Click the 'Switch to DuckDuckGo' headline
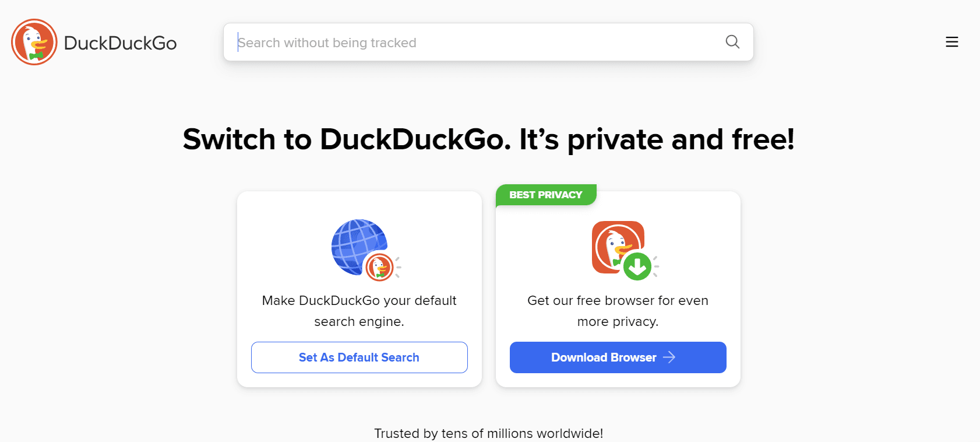Screen dimensions: 980x442 click(x=488, y=140)
